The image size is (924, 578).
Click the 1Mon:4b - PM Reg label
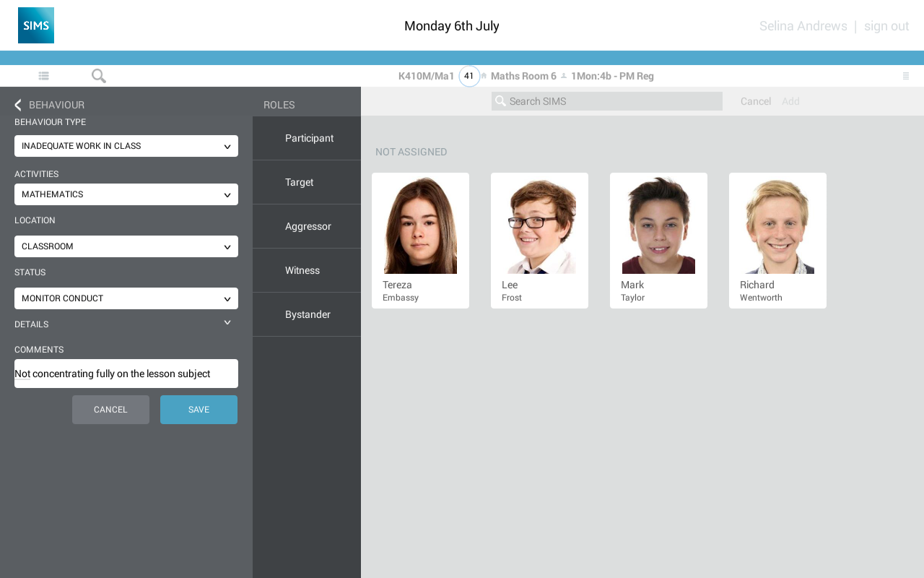point(612,76)
